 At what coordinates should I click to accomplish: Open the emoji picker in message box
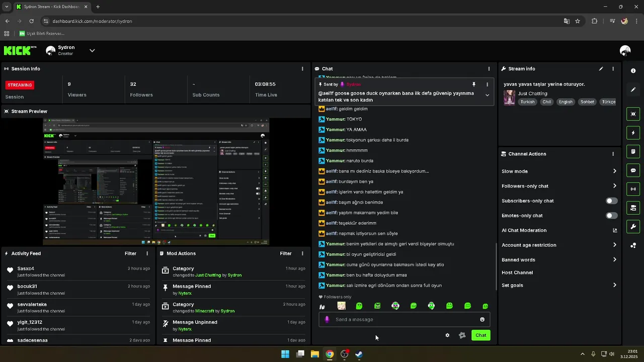(x=482, y=319)
